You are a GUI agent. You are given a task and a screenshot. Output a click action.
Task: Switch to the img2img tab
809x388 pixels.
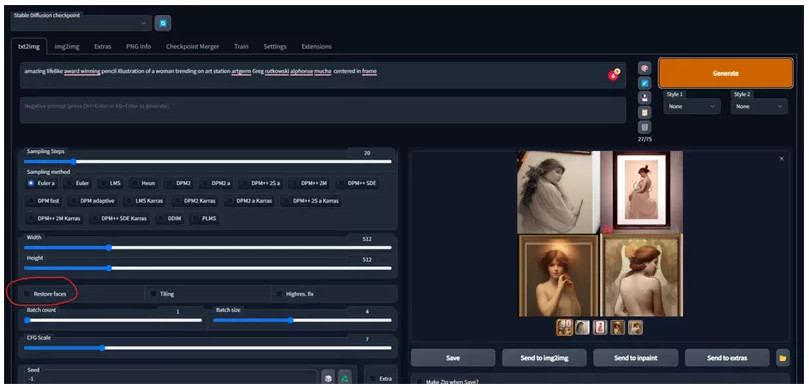67,46
